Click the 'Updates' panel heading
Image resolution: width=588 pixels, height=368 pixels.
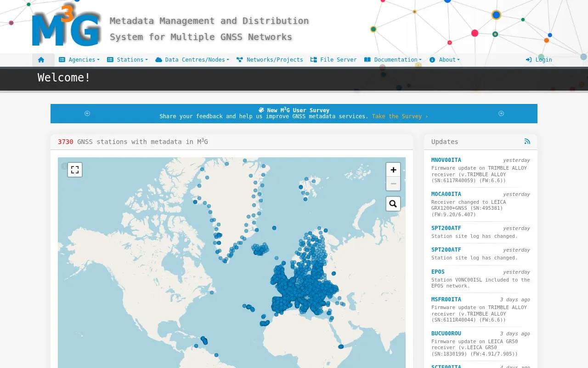tap(445, 142)
